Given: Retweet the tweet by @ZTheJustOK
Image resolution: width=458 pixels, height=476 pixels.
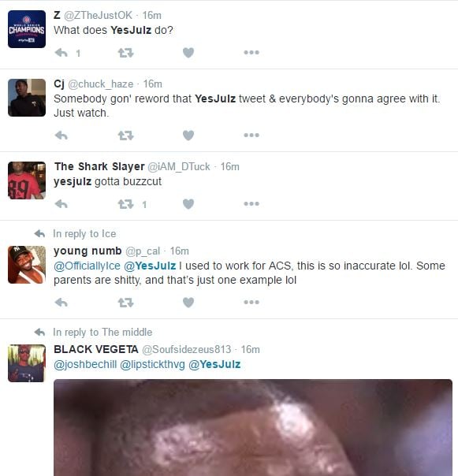Looking at the screenshot, I should 126,53.
